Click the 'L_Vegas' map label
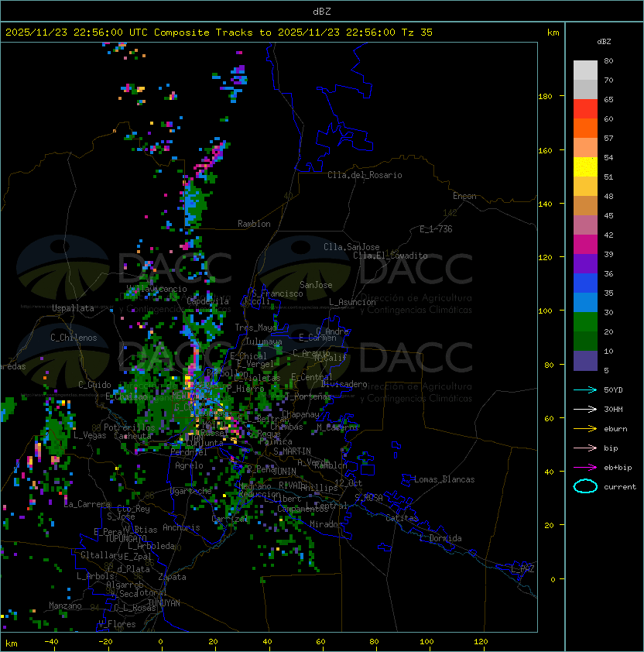This screenshot has width=644, height=652. 90,435
